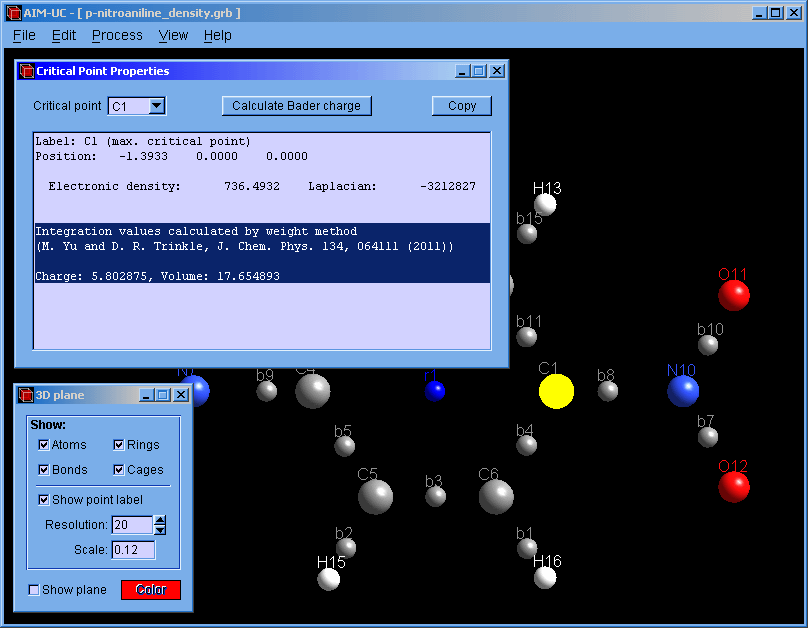Select the b8 bond critical point
The height and width of the screenshot is (628, 808).
(x=608, y=391)
